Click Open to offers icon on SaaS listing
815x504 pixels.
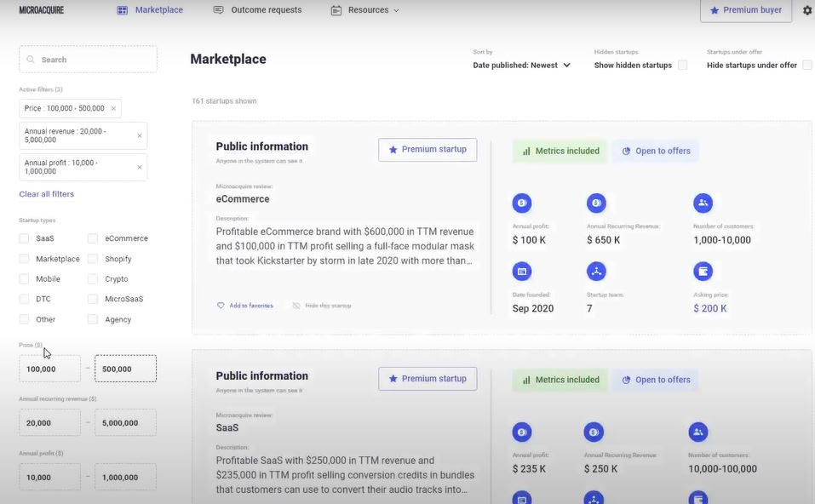click(626, 380)
